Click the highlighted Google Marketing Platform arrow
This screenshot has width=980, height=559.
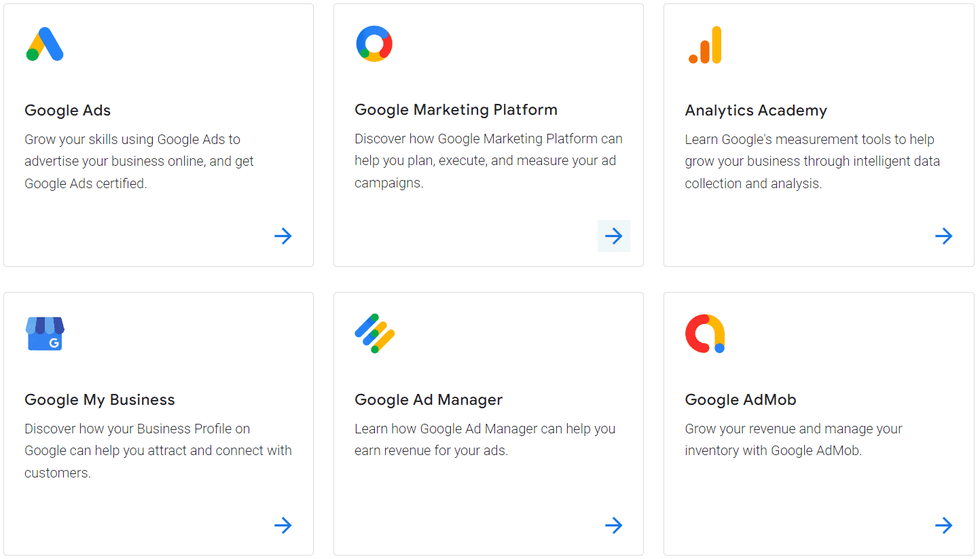613,236
